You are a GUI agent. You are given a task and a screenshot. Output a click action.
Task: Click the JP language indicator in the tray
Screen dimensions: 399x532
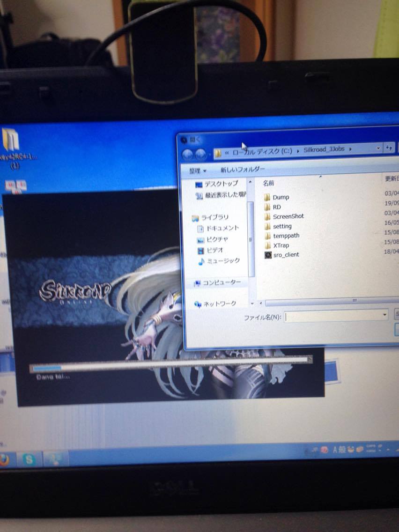click(315, 450)
